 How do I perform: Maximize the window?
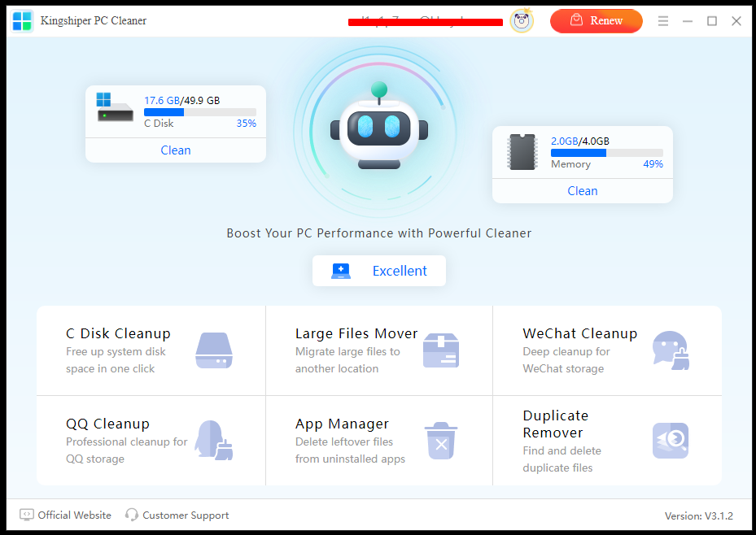[711, 20]
